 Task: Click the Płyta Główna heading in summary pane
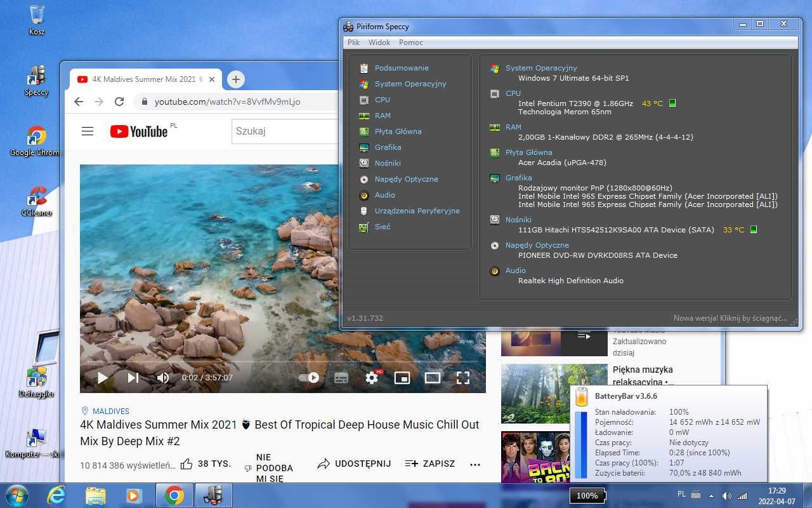528,152
